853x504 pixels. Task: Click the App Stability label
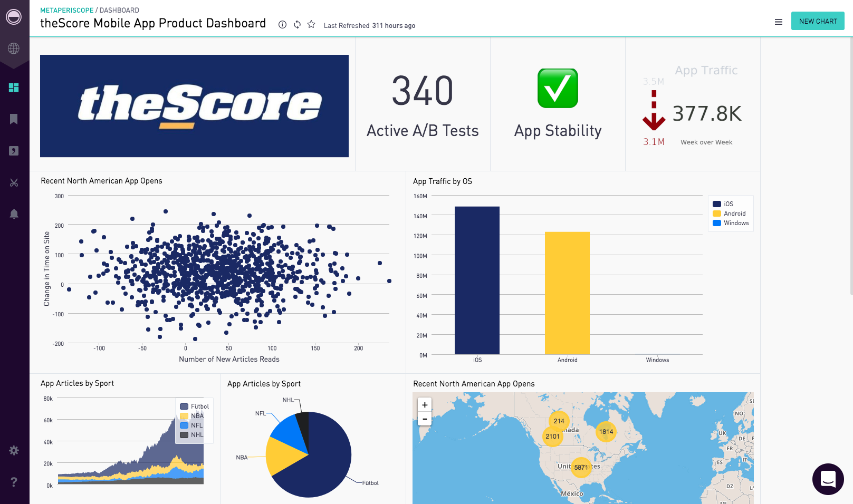[x=558, y=130]
